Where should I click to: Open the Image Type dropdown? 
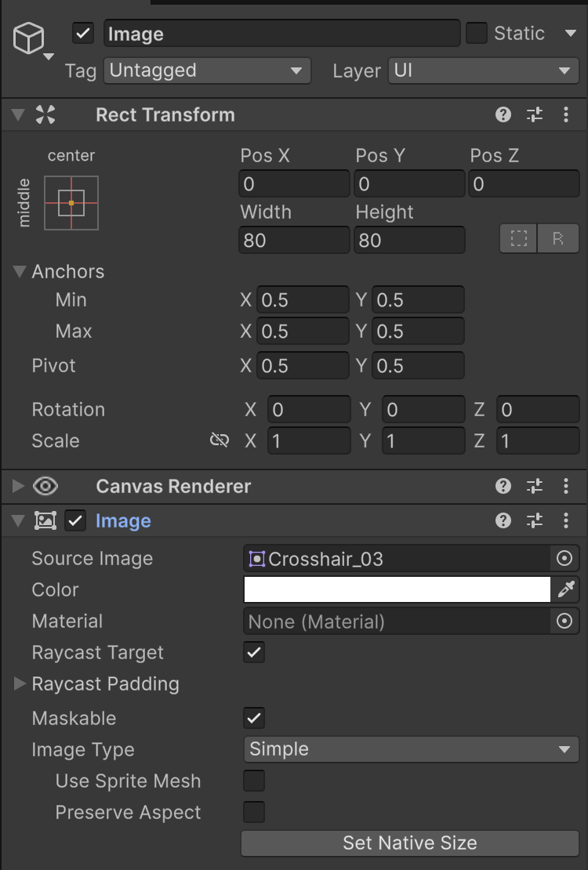point(411,750)
